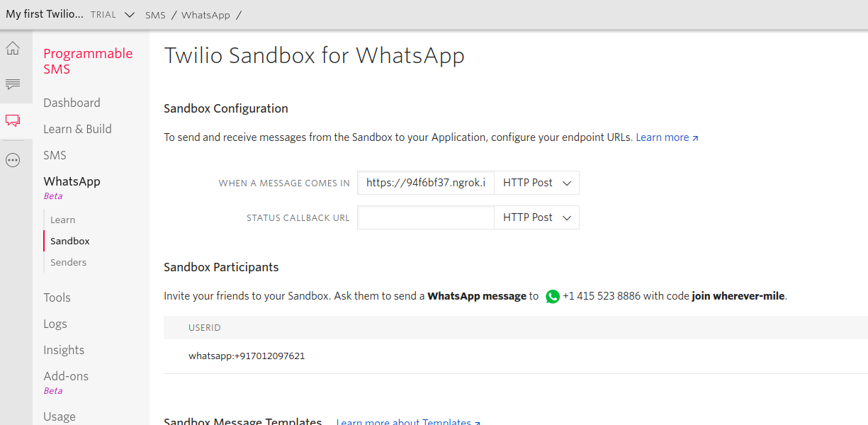
Task: Open Logs in the sidebar
Action: 55,324
